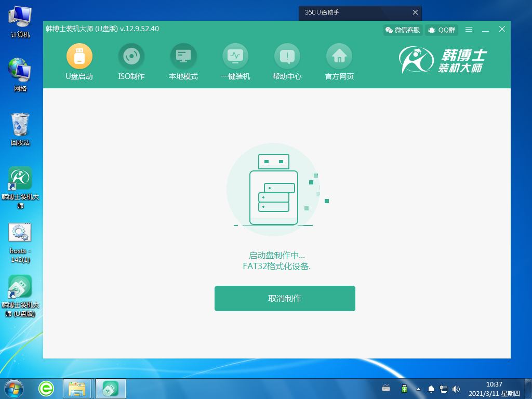Expand hidden tray icons arrow
The image size is (532, 399).
pyautogui.click(x=418, y=389)
